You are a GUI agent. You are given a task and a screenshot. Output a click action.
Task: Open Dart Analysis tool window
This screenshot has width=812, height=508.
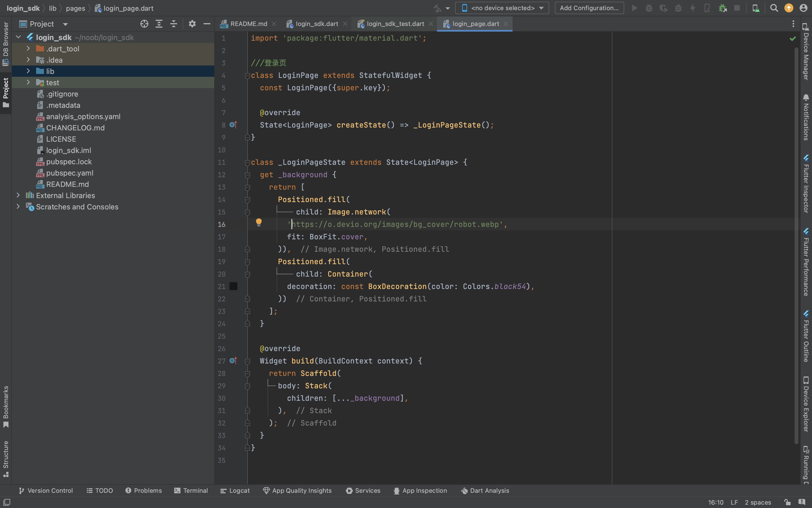pyautogui.click(x=485, y=491)
